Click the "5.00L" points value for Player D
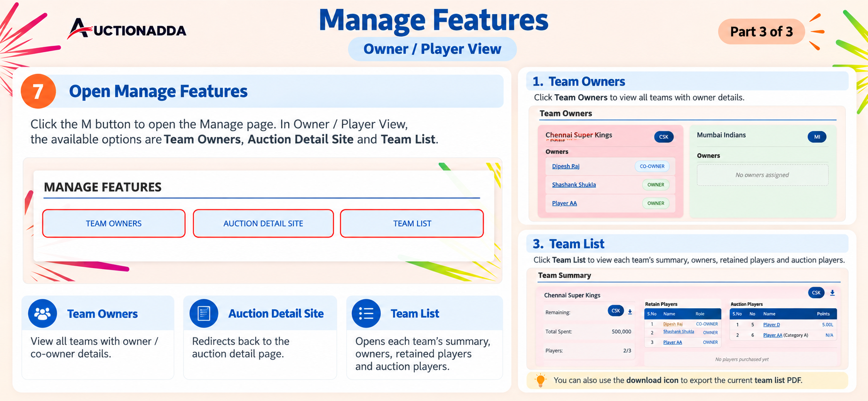The width and height of the screenshot is (868, 401). (828, 325)
